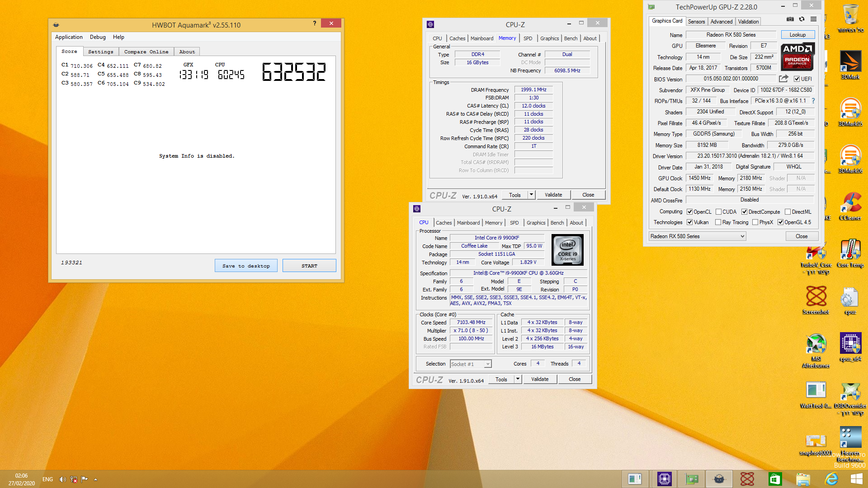
Task: Click Bus Interface question mark icon
Action: 813,101
